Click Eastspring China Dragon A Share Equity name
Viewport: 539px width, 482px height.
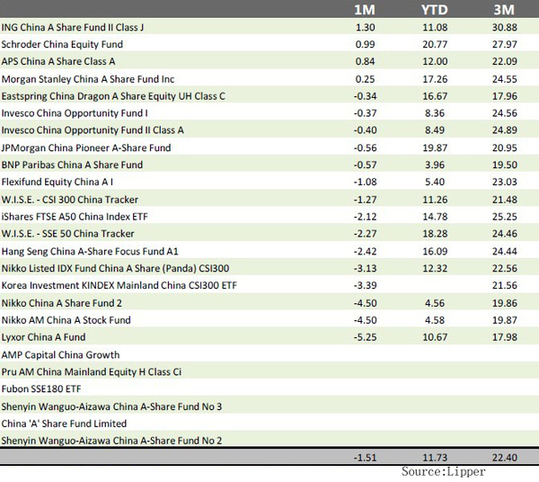(113, 96)
